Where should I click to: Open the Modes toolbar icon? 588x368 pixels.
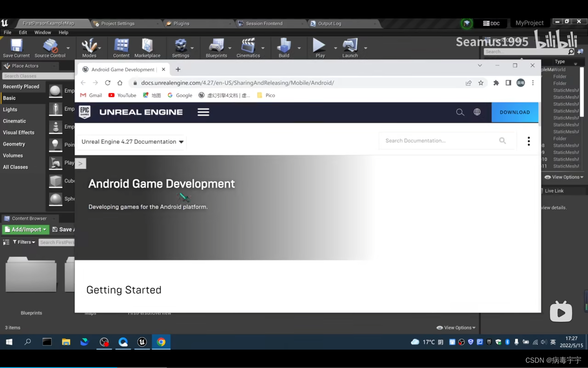point(89,48)
